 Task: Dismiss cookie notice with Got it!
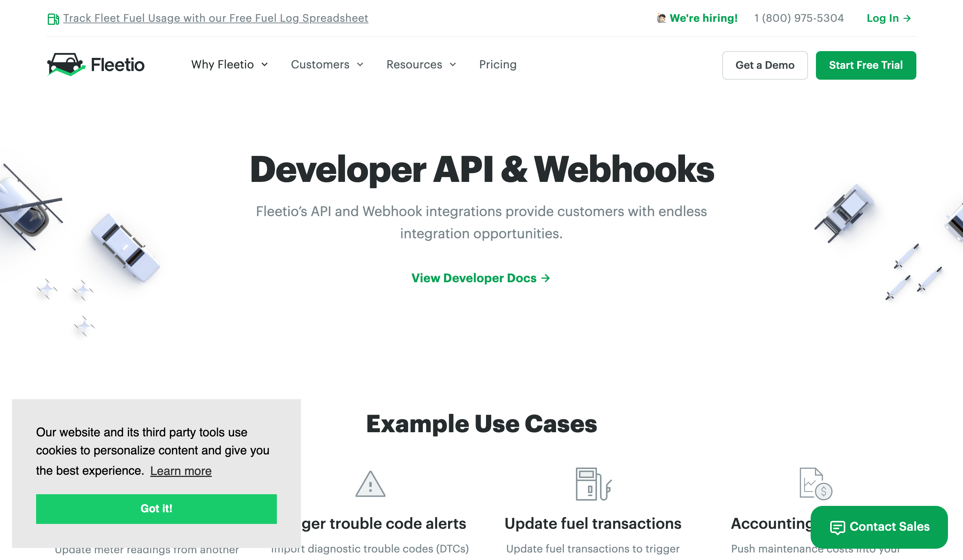[156, 509]
